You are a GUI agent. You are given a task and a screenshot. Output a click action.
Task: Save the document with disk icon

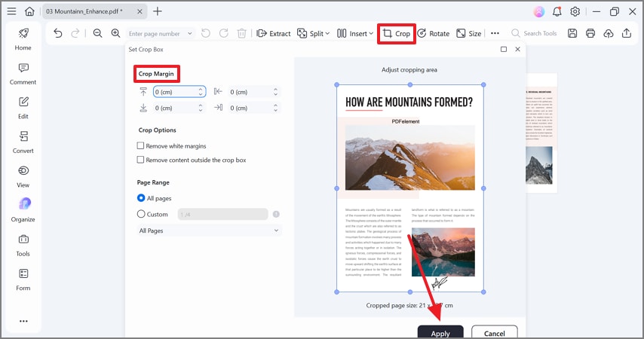point(572,33)
